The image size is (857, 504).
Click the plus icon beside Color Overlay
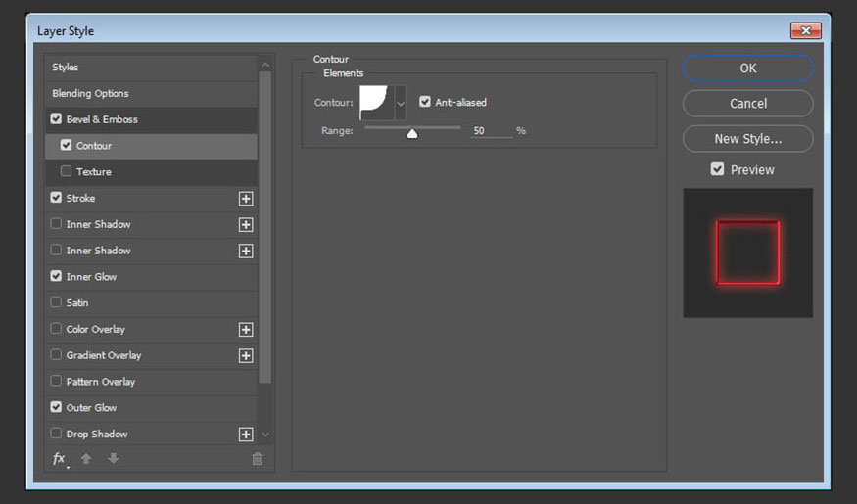coord(246,329)
